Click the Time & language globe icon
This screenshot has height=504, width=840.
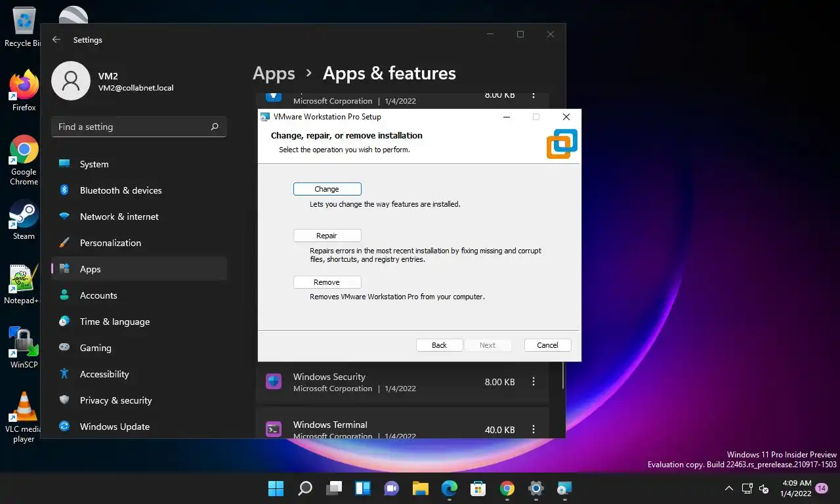tap(64, 322)
